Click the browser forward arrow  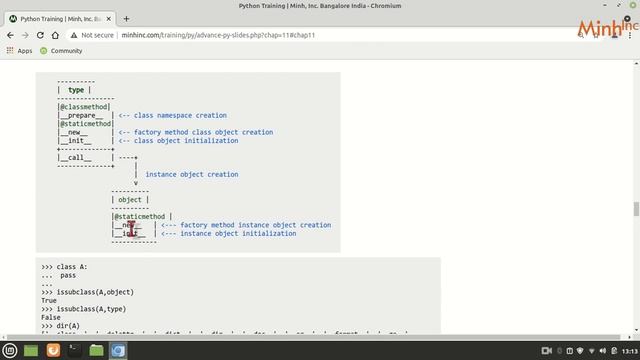25,35
